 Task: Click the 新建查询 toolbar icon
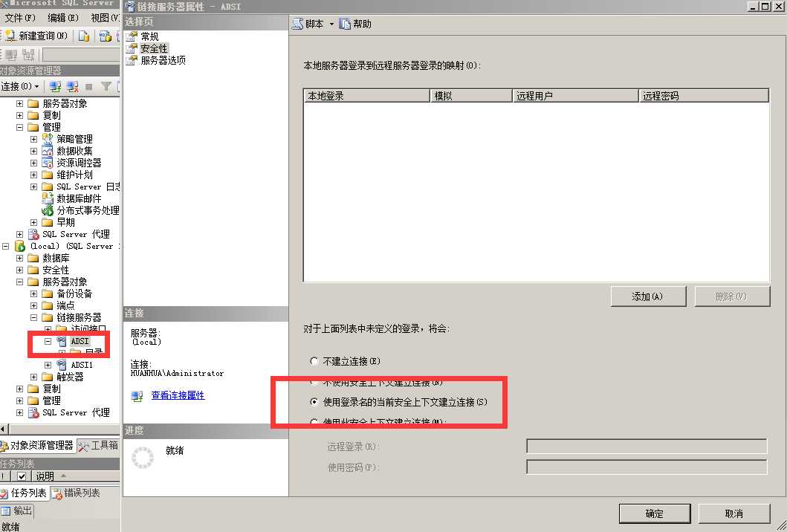click(10, 36)
